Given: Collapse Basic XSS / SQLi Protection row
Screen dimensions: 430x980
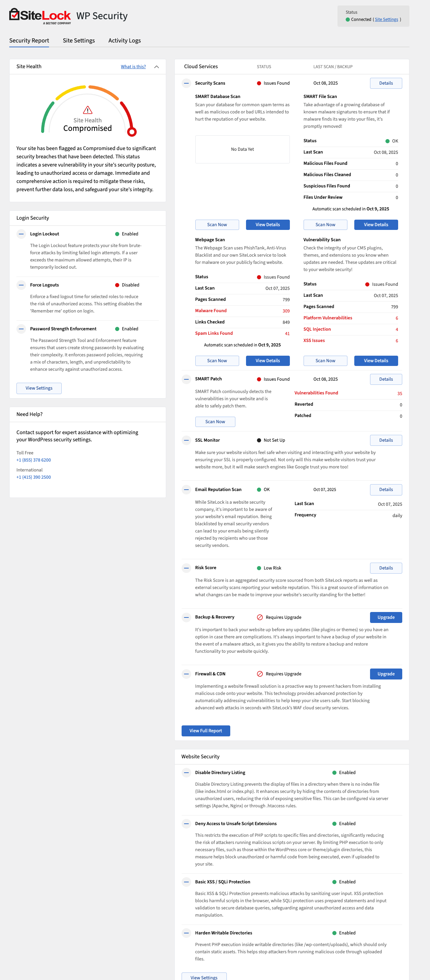Looking at the screenshot, I should click(186, 882).
